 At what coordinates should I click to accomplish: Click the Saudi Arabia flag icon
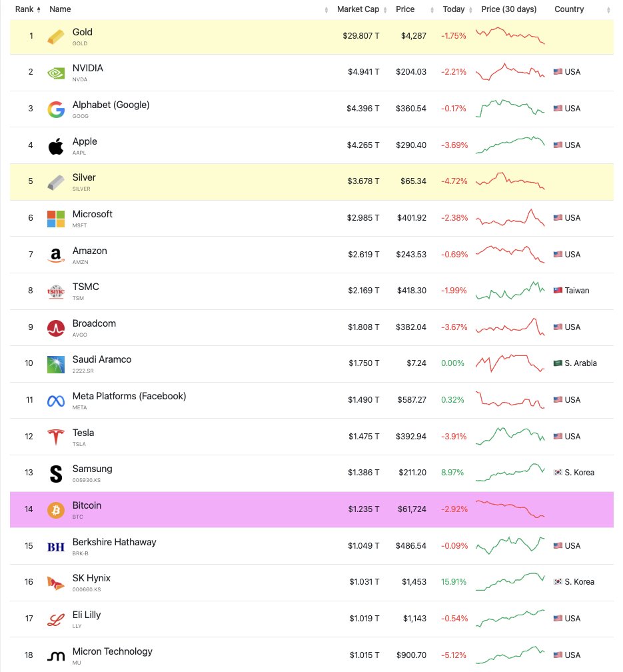[558, 363]
